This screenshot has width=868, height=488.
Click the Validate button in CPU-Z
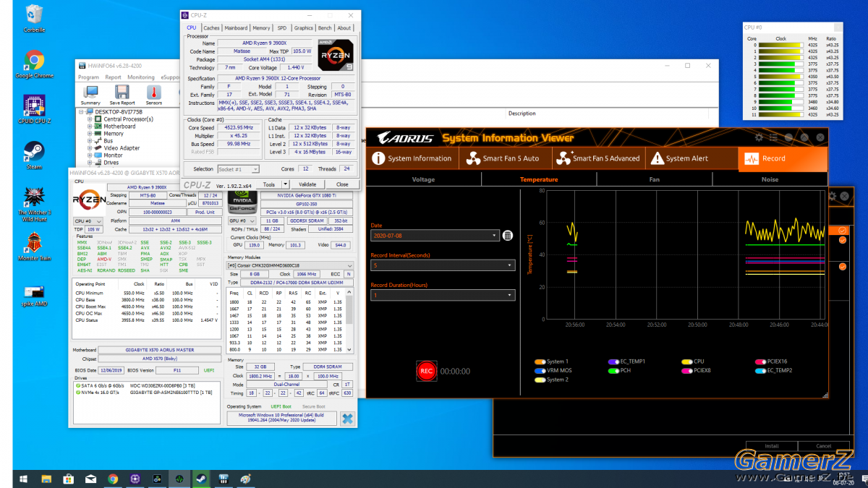tap(307, 184)
